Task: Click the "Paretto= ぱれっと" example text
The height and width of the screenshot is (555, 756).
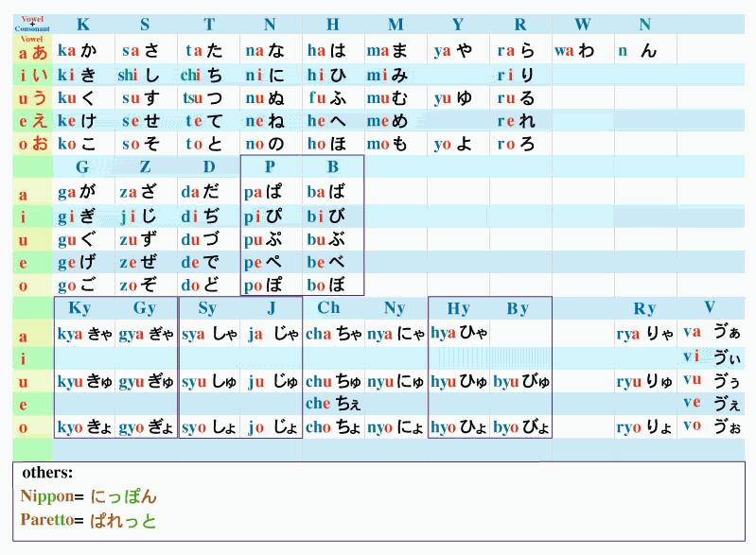Action: [x=89, y=520]
